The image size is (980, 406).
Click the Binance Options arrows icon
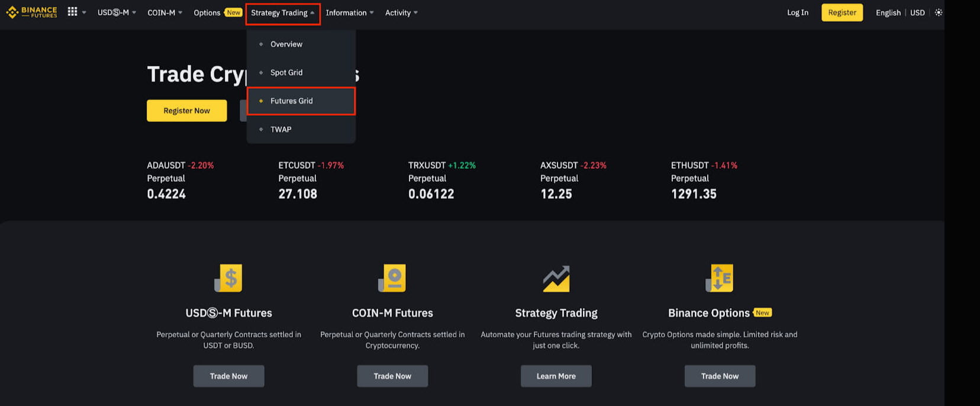click(720, 278)
